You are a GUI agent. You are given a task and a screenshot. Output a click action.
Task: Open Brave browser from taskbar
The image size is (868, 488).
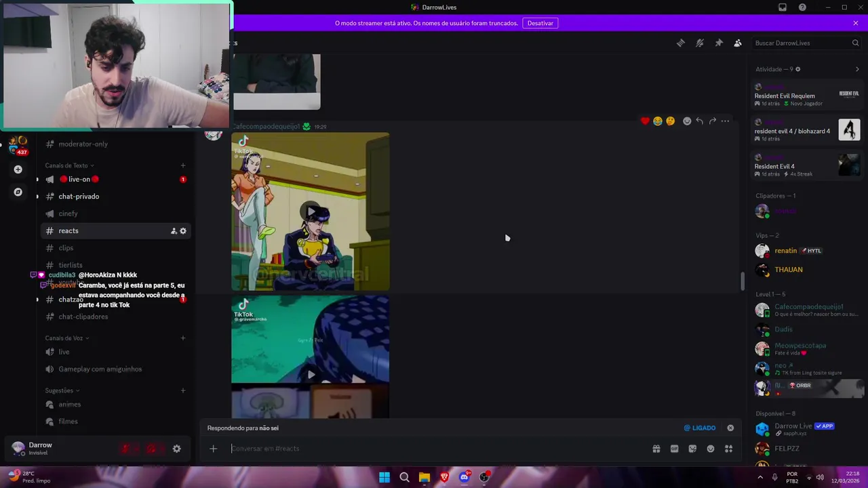(444, 477)
